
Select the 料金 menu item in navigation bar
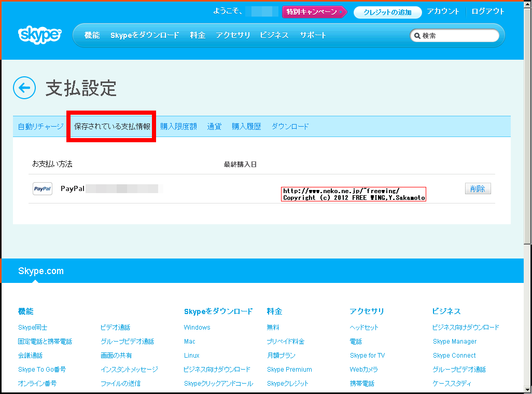(x=198, y=35)
